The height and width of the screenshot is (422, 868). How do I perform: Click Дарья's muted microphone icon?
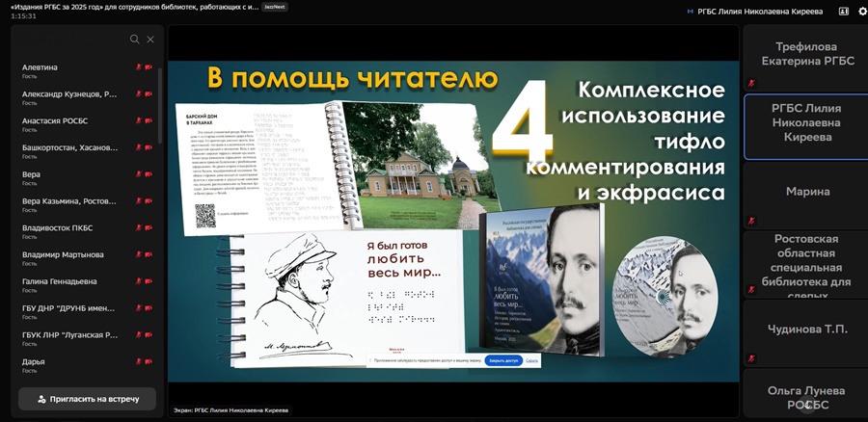(x=139, y=362)
